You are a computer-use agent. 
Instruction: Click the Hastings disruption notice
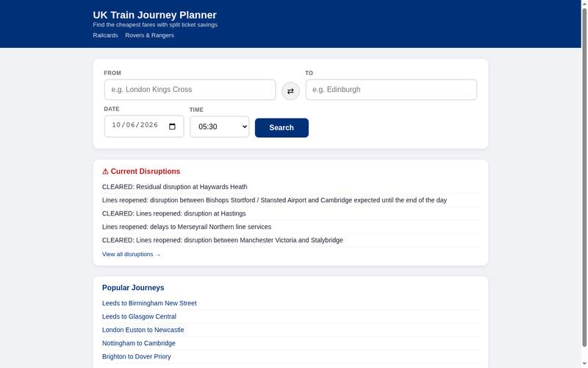point(174,213)
